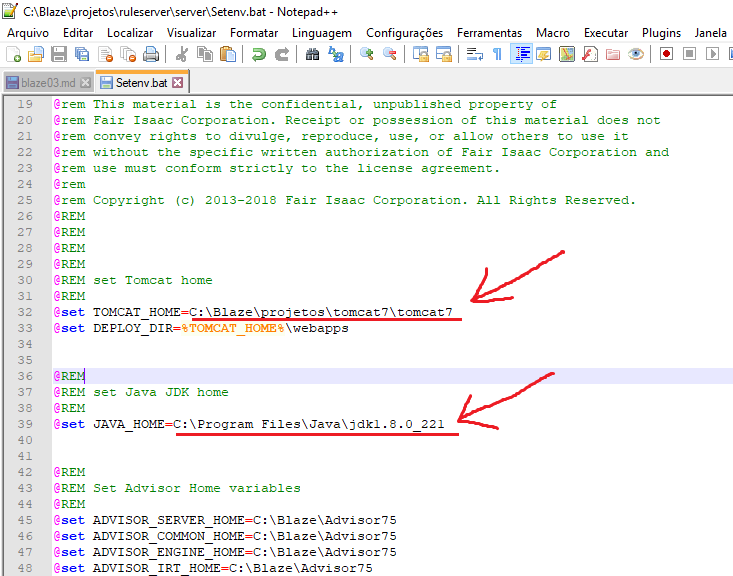Redo with the gray arrow icon

(281, 54)
